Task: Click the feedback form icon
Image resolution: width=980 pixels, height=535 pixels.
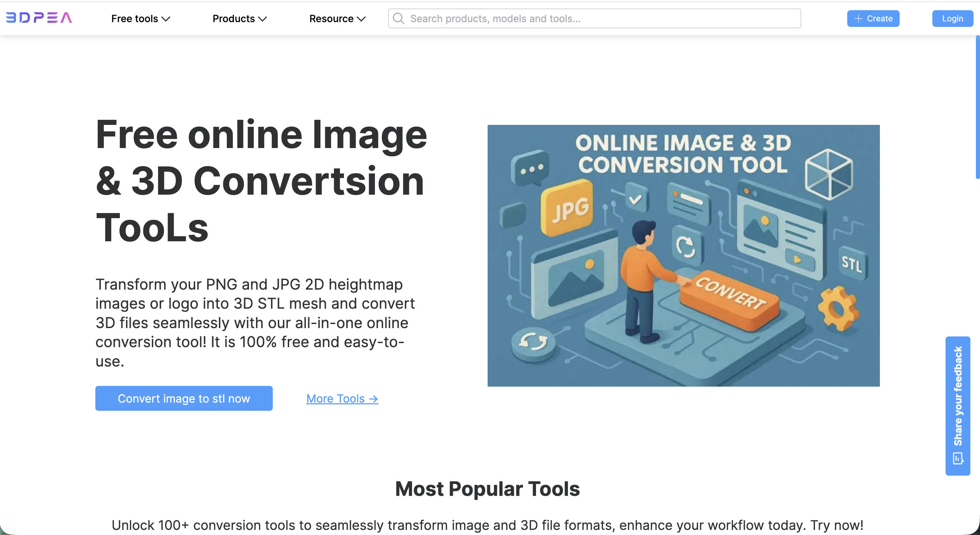Action: pos(958,458)
